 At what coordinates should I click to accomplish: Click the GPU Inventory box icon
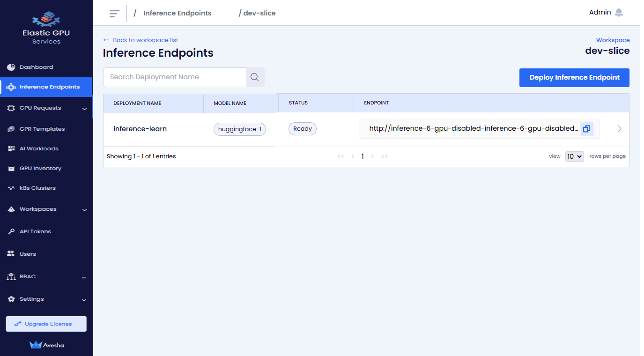click(x=11, y=168)
